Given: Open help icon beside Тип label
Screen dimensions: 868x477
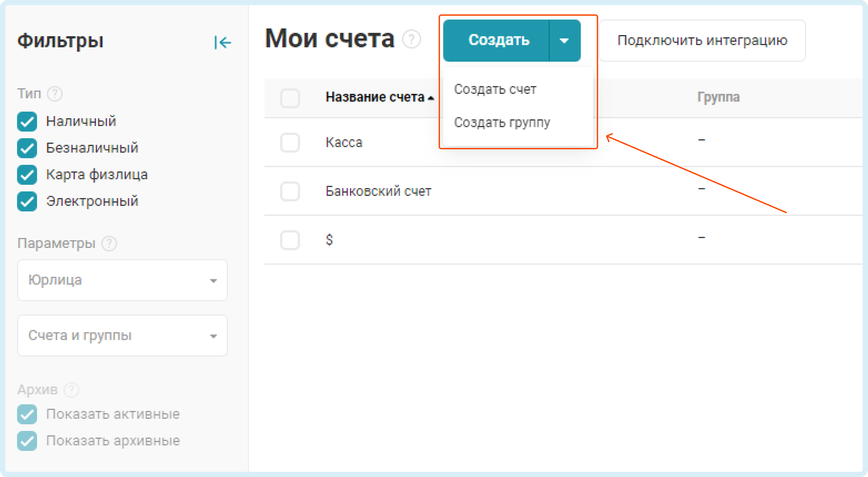Looking at the screenshot, I should pyautogui.click(x=55, y=94).
